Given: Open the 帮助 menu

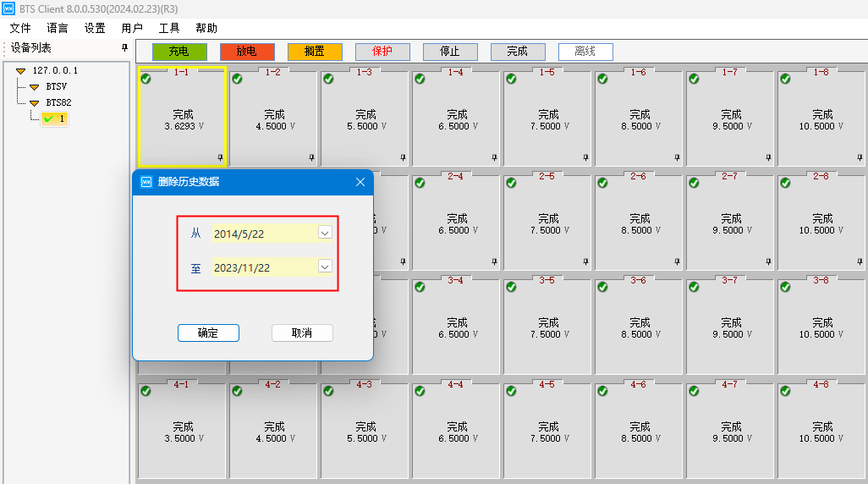Looking at the screenshot, I should (206, 28).
